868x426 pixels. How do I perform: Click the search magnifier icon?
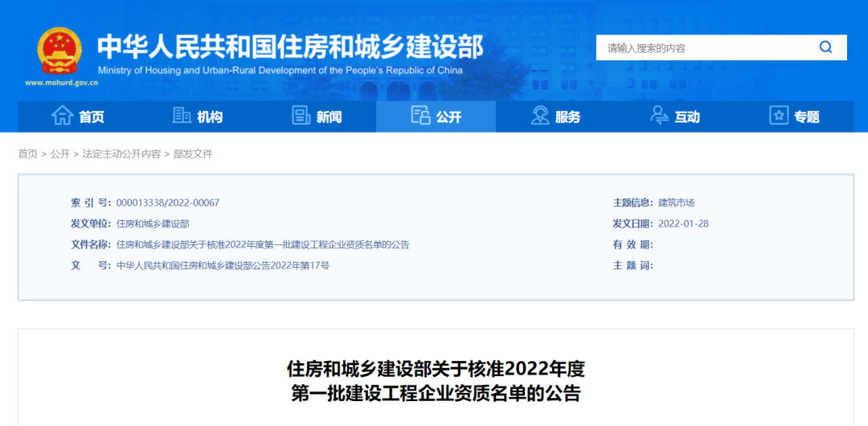(825, 47)
